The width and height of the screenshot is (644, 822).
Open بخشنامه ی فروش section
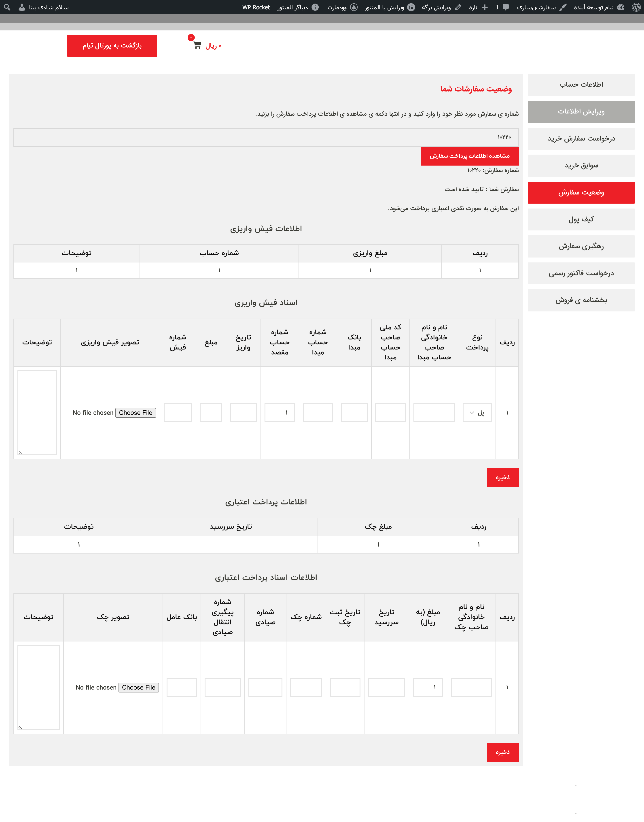tap(581, 300)
